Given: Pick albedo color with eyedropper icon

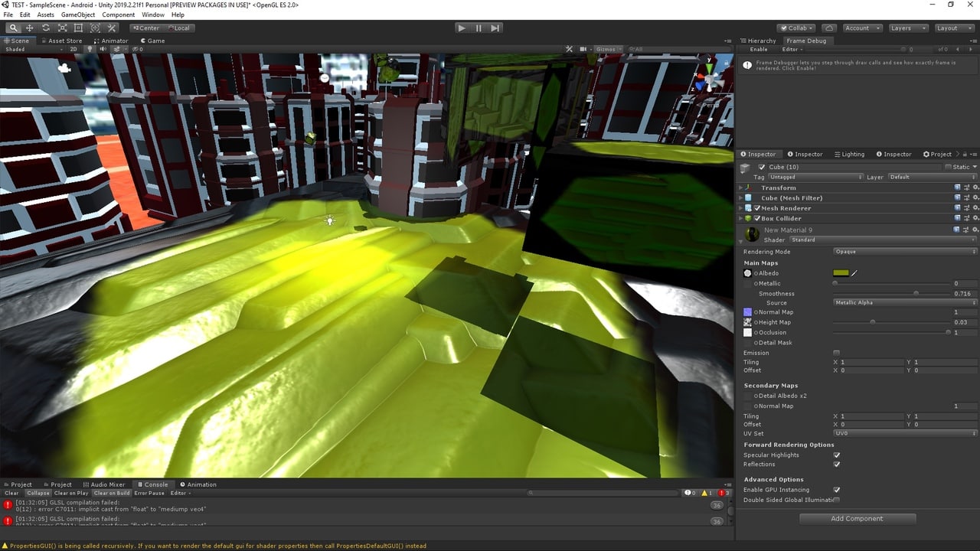Looking at the screenshot, I should click(854, 273).
